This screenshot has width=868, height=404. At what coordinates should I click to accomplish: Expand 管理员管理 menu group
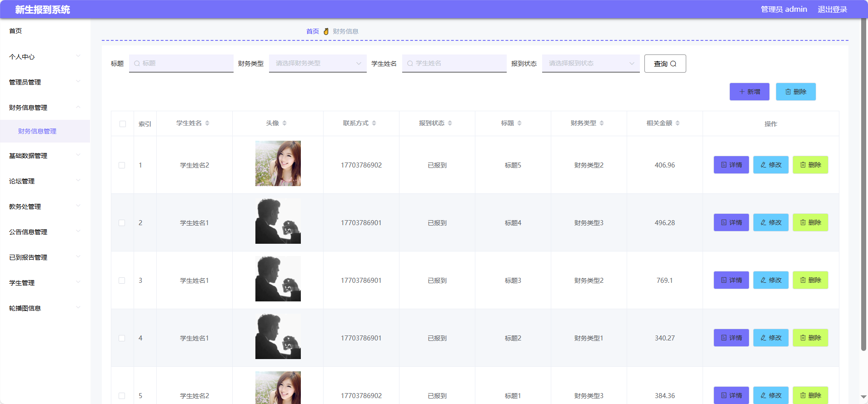coord(45,82)
